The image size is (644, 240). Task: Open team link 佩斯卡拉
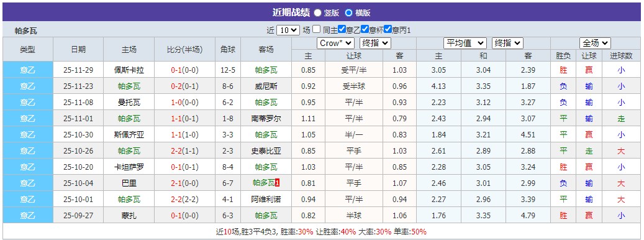[129, 70]
